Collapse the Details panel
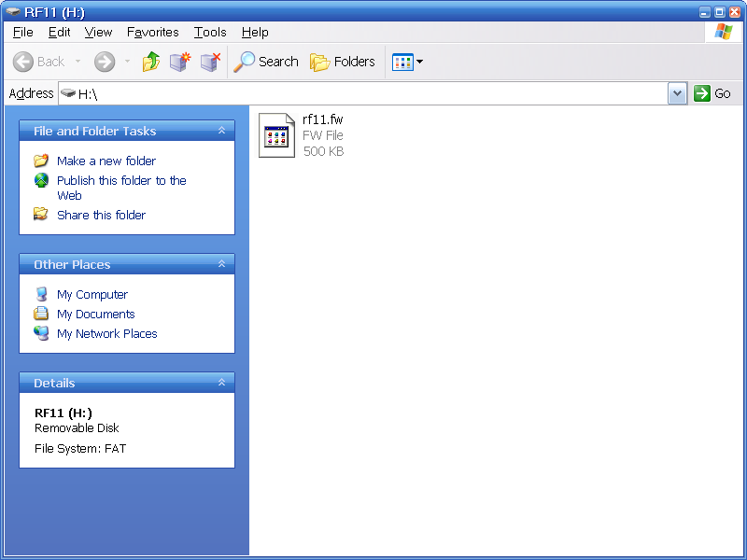 [x=221, y=384]
